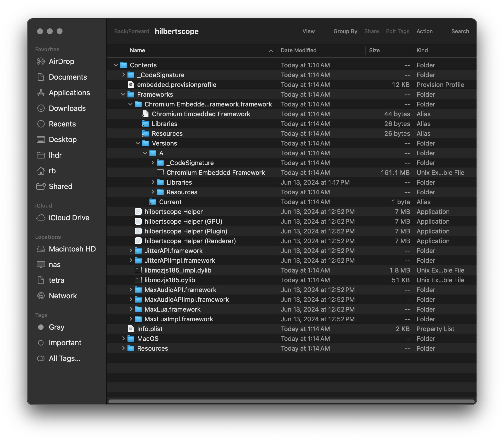Click the Share toolbar item

pos(371,31)
